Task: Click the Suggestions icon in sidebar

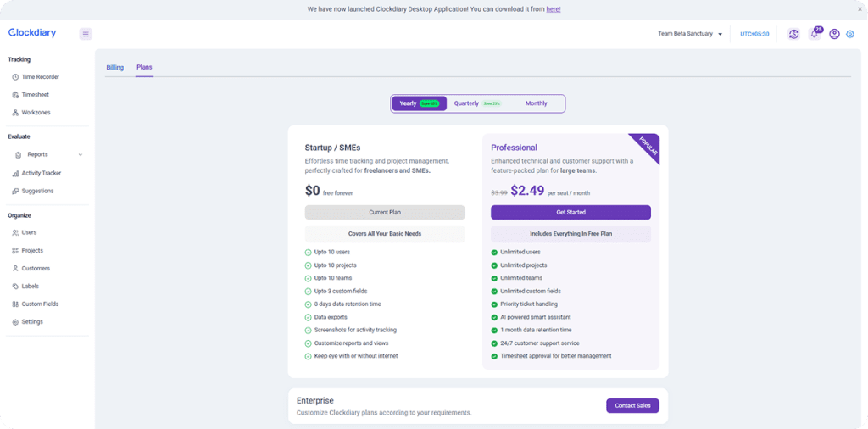Action: (15, 191)
